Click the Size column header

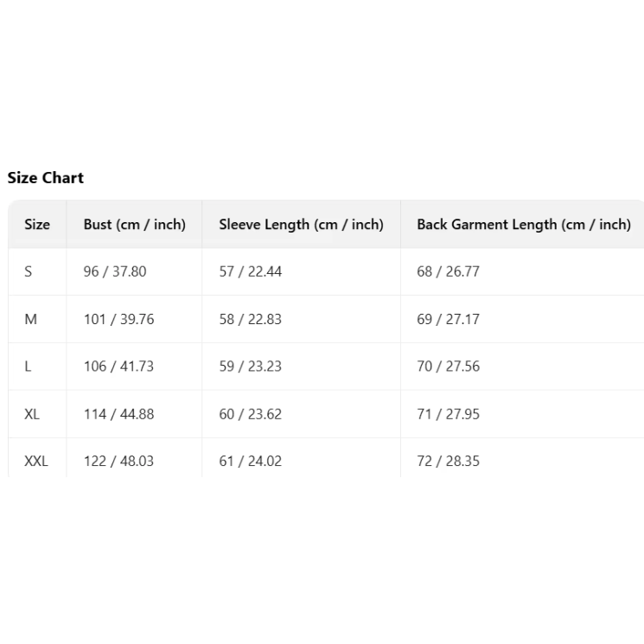(x=37, y=225)
